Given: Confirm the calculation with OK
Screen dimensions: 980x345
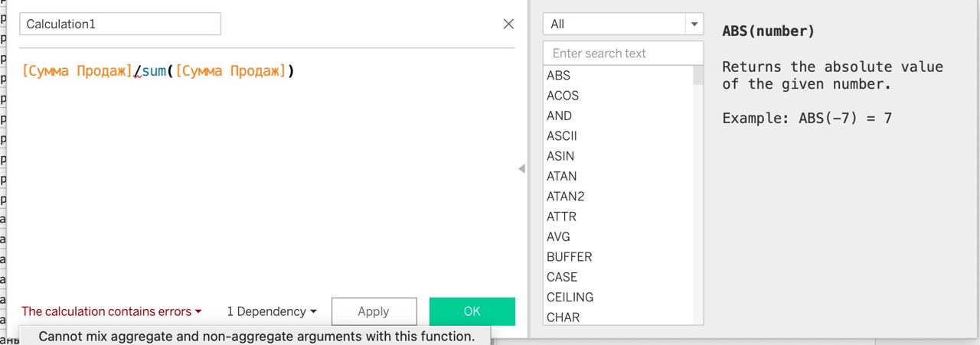Looking at the screenshot, I should [472, 311].
